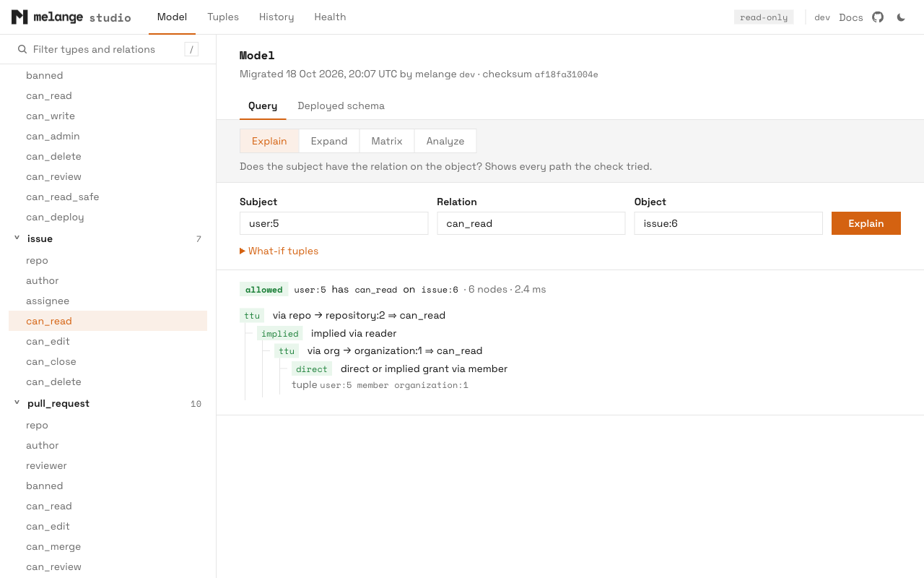Open can_merge under pull_request
Image resolution: width=924 pixels, height=578 pixels.
108,546
